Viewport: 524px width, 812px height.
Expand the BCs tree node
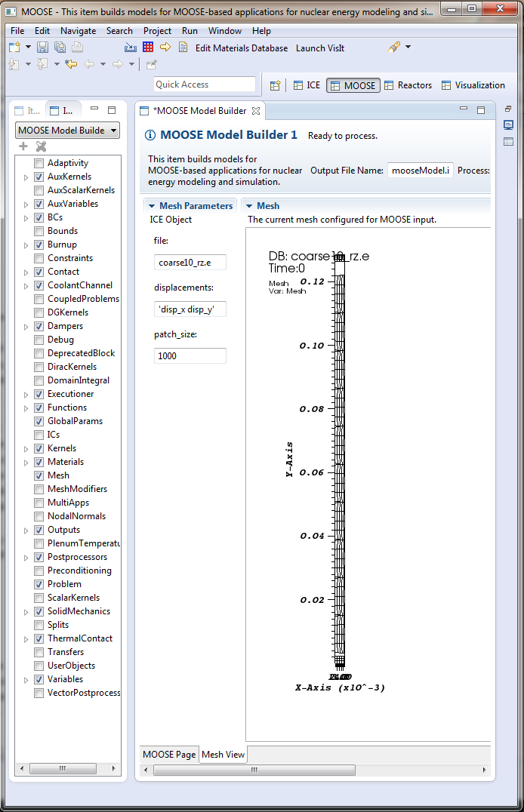tap(26, 218)
